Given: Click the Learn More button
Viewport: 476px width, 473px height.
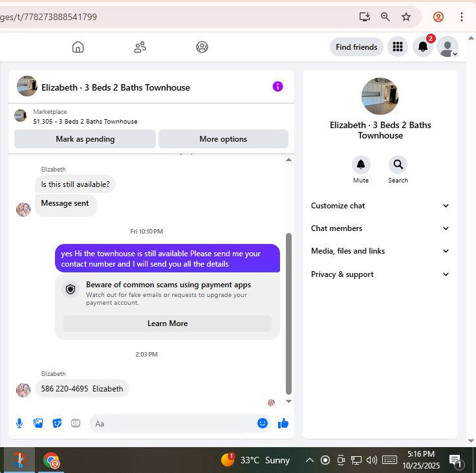Looking at the screenshot, I should (x=168, y=324).
